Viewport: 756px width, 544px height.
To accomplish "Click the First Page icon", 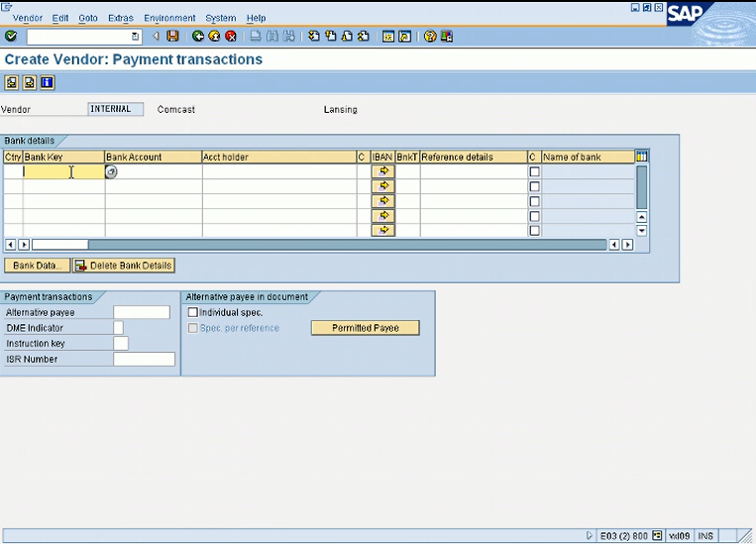I will 314,37.
